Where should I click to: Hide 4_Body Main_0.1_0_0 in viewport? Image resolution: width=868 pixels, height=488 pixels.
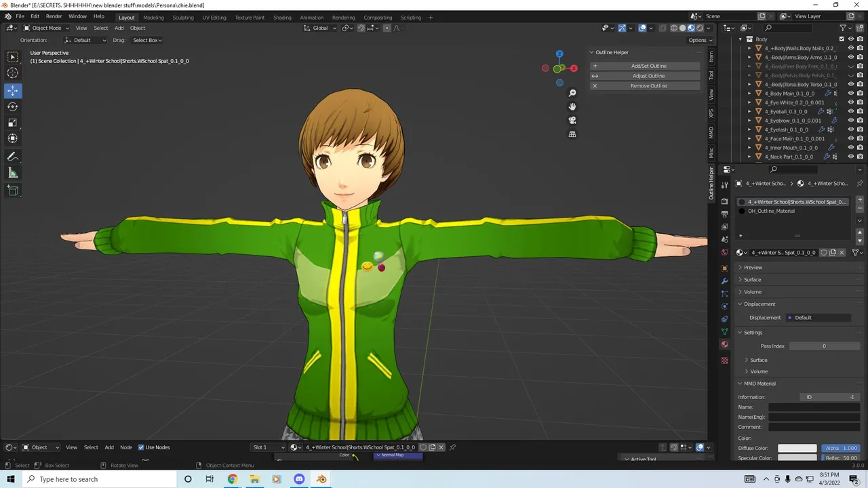(851, 94)
